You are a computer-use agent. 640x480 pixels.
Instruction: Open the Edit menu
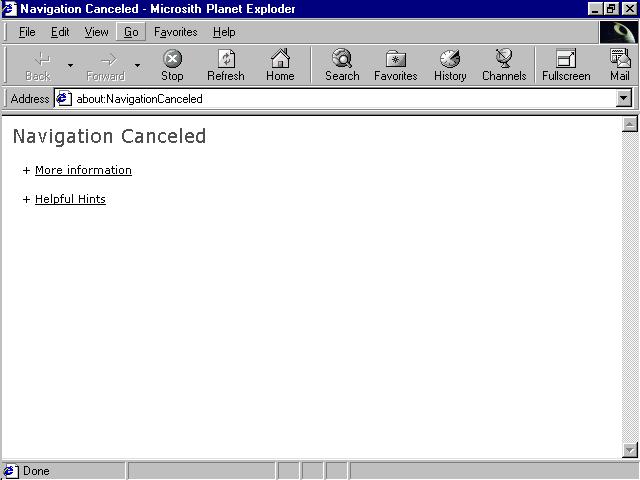click(60, 32)
